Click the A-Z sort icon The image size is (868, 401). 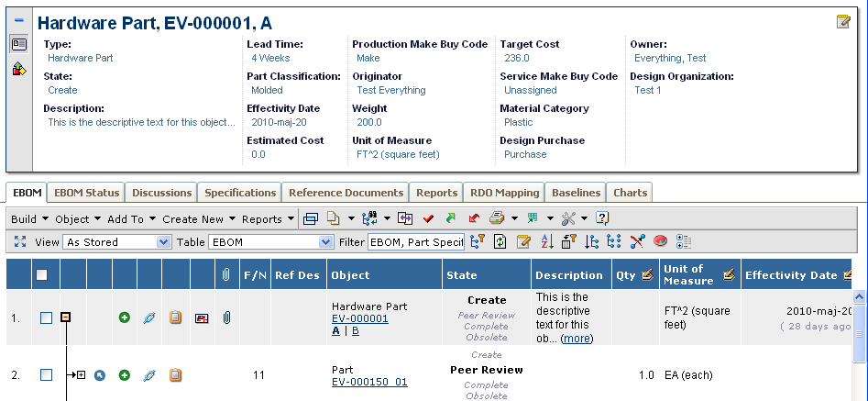(547, 242)
